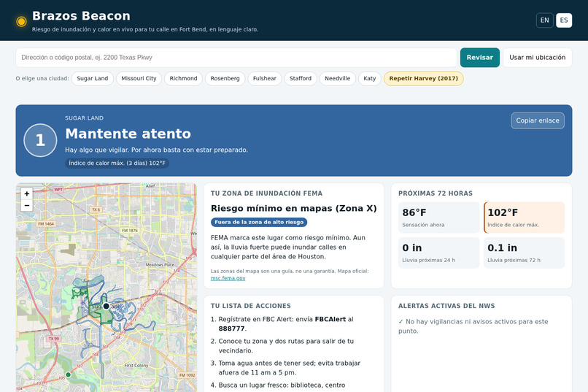This screenshot has height=392, width=588.
Task: Click the Brazos Beacon title
Action: pyautogui.click(x=81, y=16)
